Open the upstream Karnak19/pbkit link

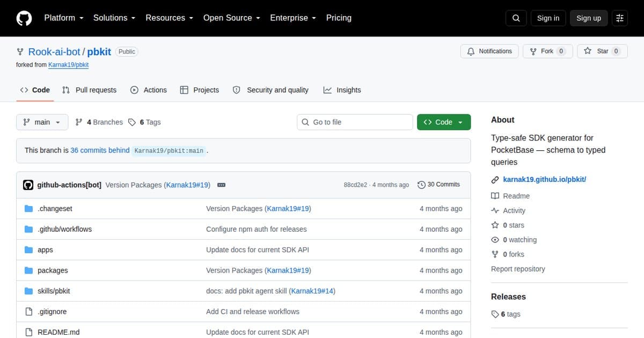pyautogui.click(x=68, y=65)
